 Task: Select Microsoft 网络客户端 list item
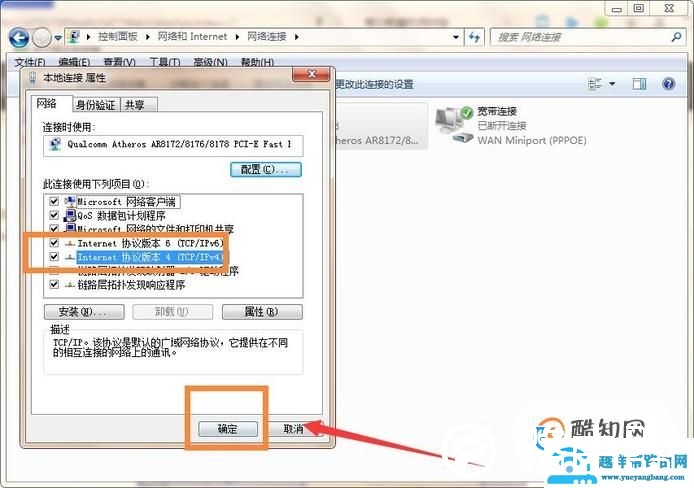point(128,202)
